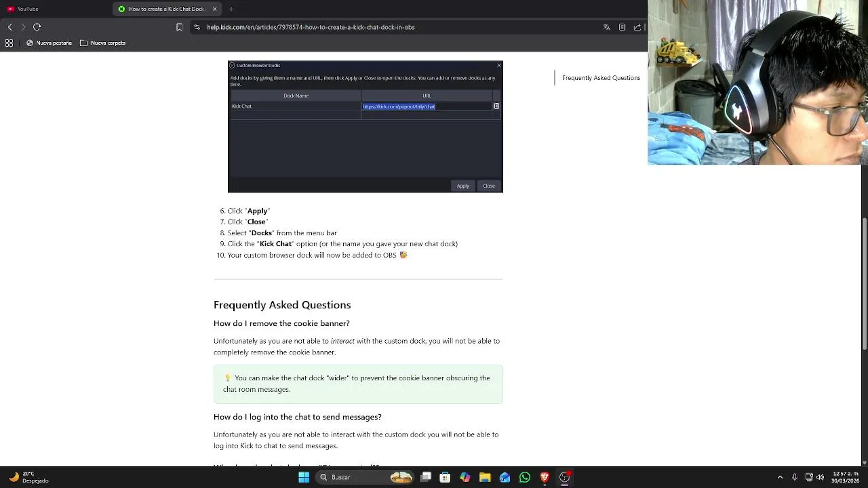
Task: Switch to the YouTube tab
Action: tap(54, 9)
